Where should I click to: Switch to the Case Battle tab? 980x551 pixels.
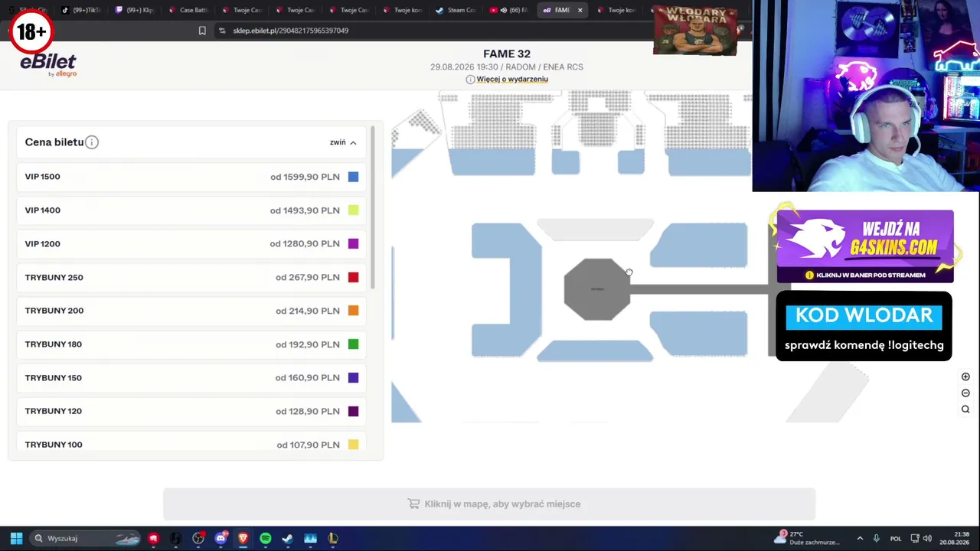pyautogui.click(x=188, y=10)
